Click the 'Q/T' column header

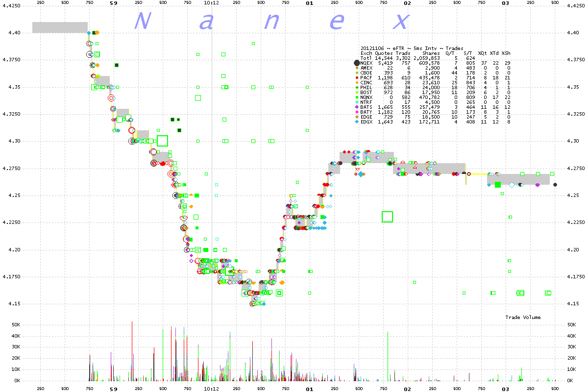(450, 53)
